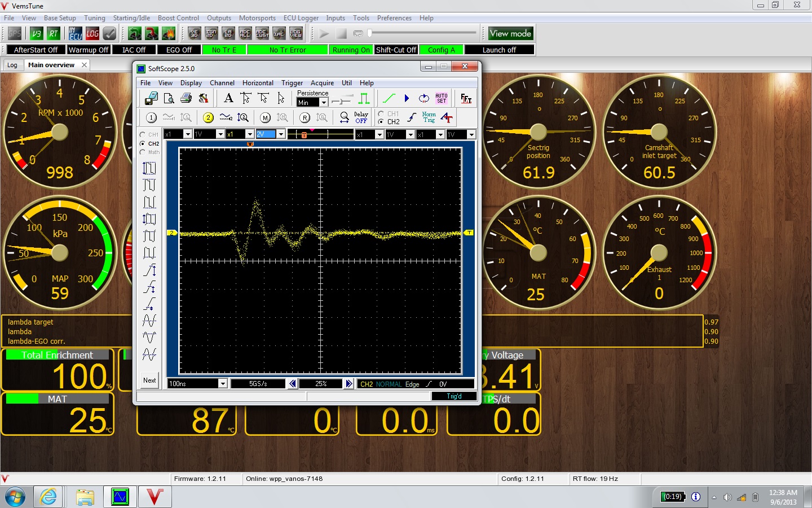Image resolution: width=812 pixels, height=508 pixels.
Task: Click the persistence intensity slider
Action: pos(343,101)
